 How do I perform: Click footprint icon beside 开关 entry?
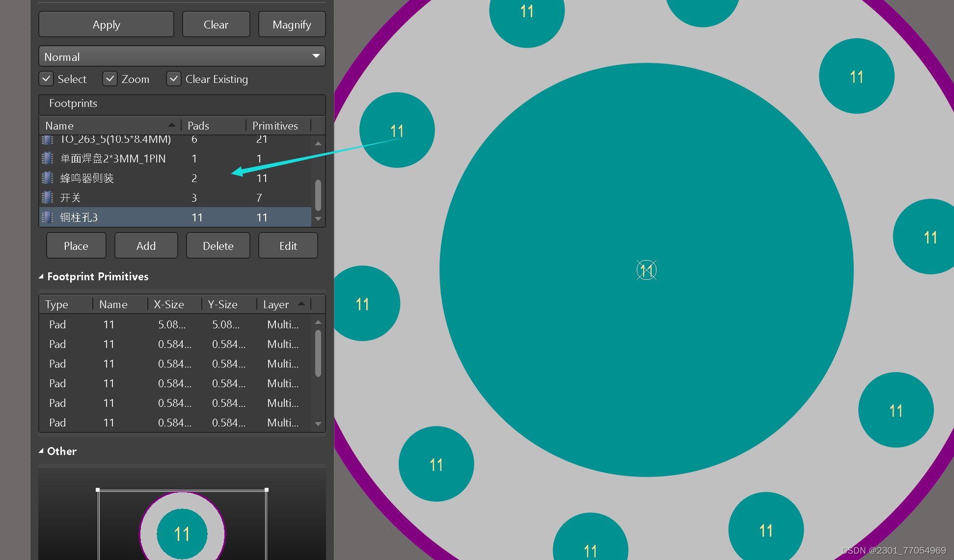click(x=47, y=197)
